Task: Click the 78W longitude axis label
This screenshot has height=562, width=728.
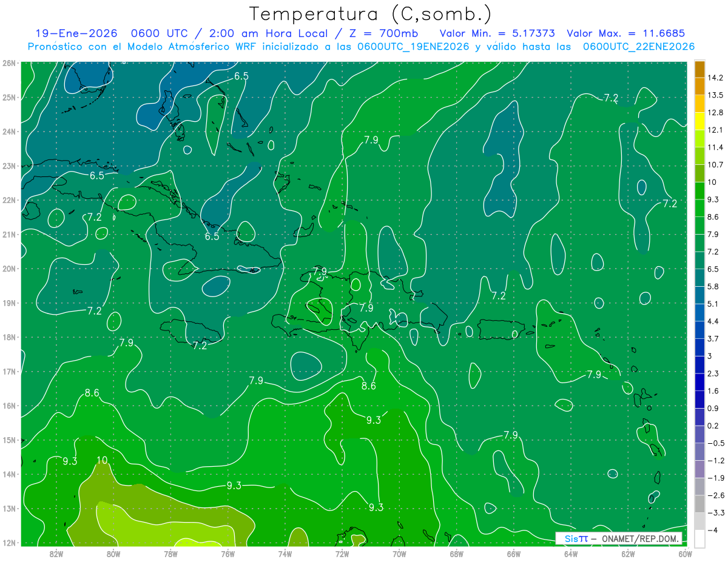Action: [170, 554]
